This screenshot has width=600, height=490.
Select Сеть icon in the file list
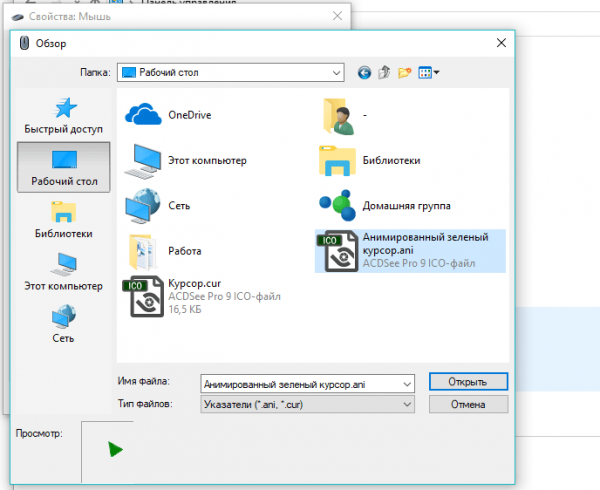pyautogui.click(x=143, y=206)
